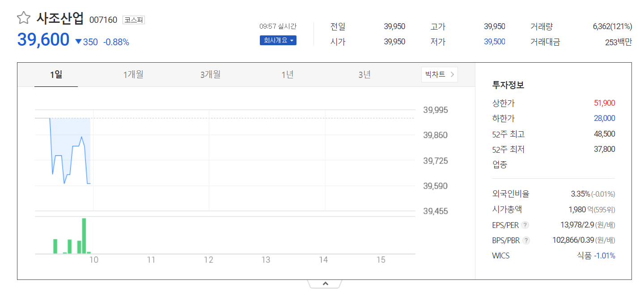Screen dimensions: 644x292
Task: Click the 사조산업 stock name
Action: [x=60, y=19]
